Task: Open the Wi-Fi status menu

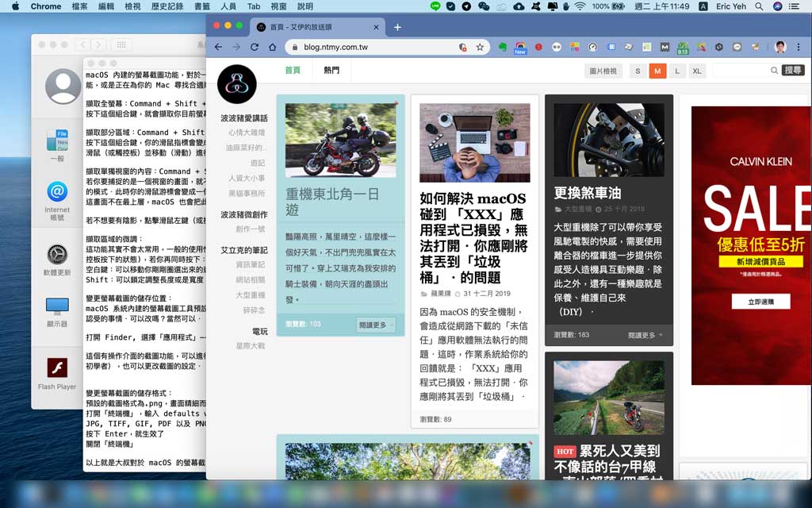Action: (580, 6)
